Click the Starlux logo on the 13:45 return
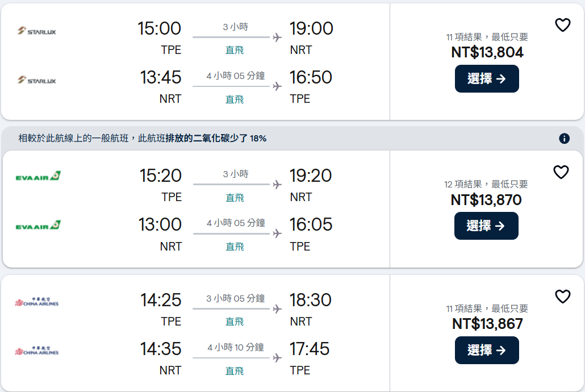 pyautogui.click(x=37, y=80)
